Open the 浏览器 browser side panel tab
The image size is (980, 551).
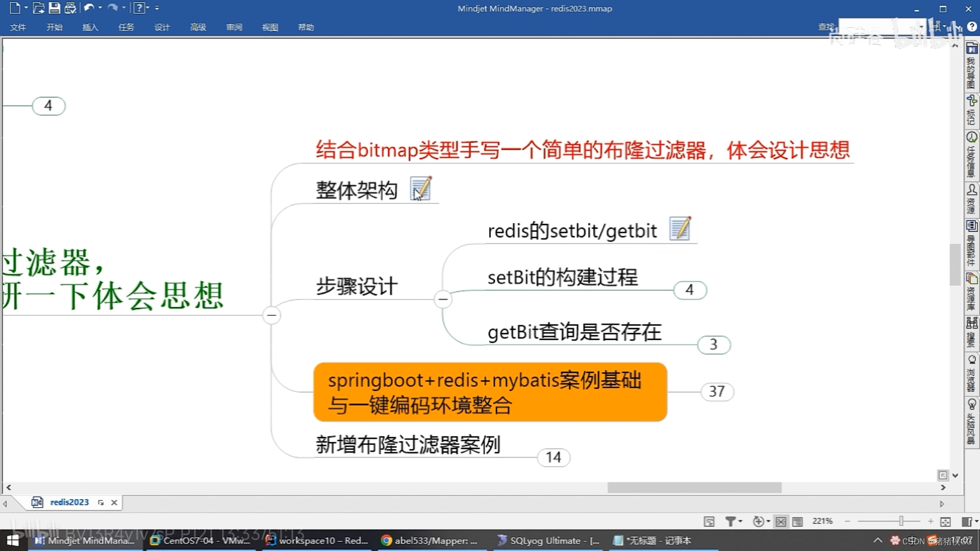pos(972,373)
